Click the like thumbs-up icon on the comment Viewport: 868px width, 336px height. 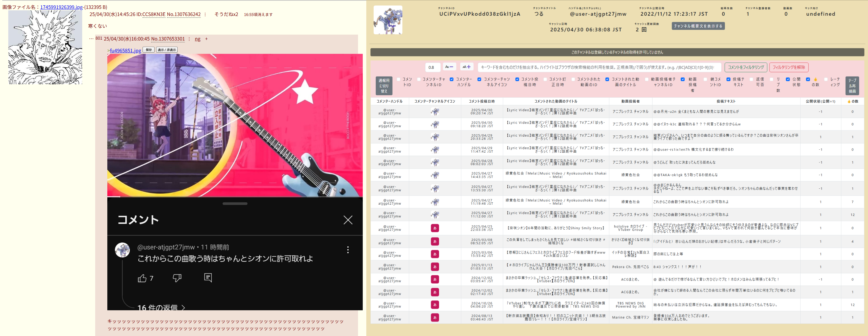tap(142, 278)
